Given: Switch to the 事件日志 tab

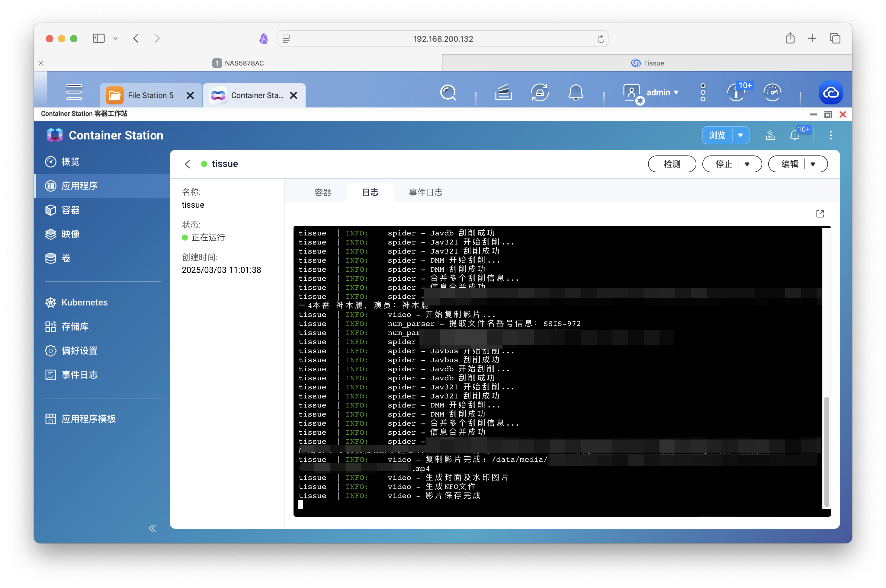Looking at the screenshot, I should pos(425,193).
